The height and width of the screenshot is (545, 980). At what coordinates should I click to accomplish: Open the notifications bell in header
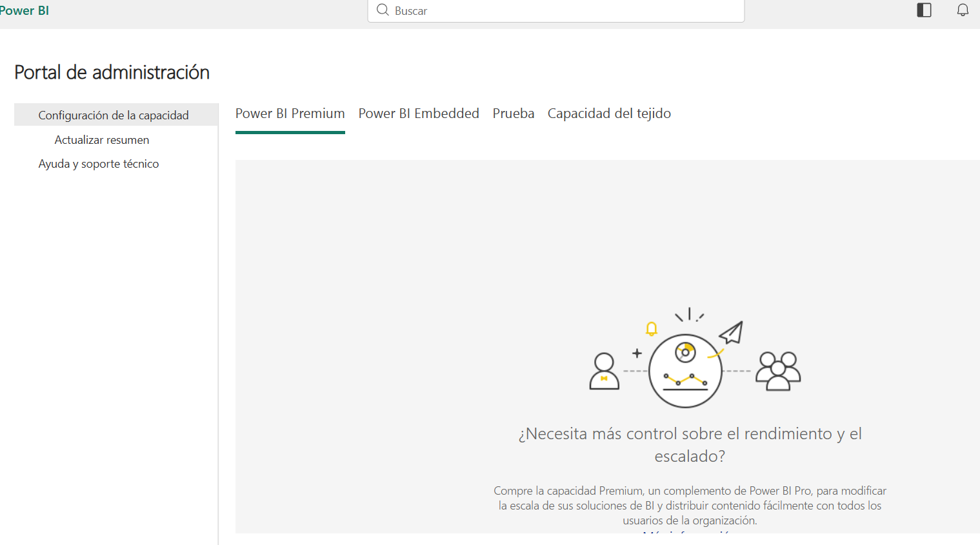(x=962, y=10)
